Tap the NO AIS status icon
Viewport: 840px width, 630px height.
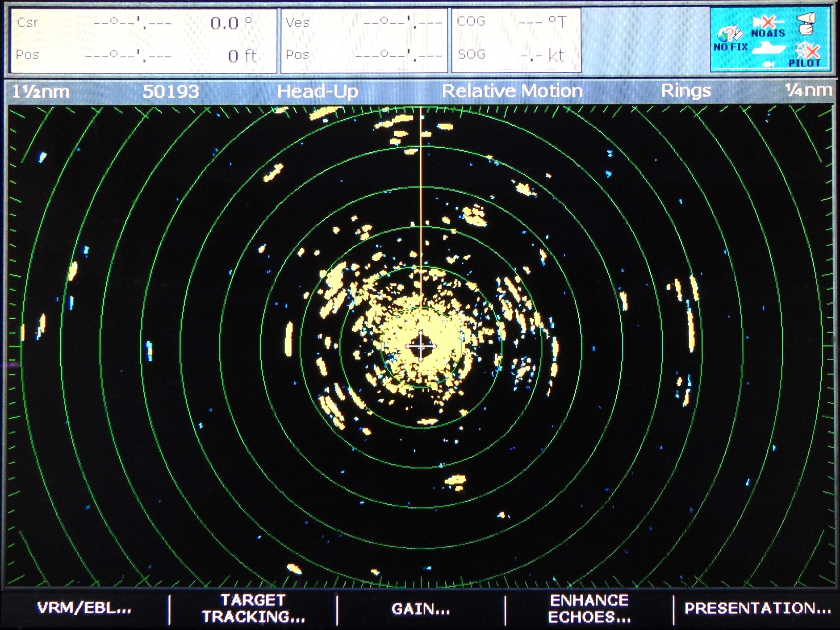click(x=768, y=27)
